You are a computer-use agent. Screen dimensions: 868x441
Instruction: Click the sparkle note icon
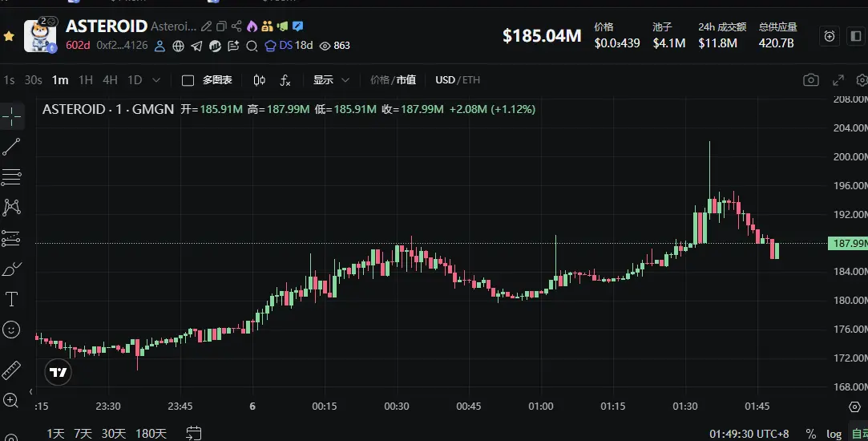click(233, 46)
